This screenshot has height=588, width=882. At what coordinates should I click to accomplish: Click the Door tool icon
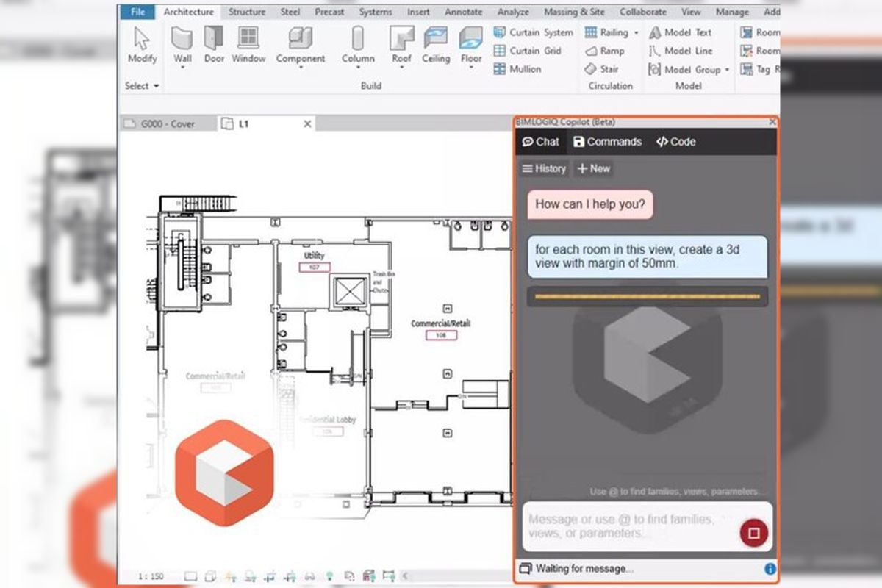pos(214,39)
